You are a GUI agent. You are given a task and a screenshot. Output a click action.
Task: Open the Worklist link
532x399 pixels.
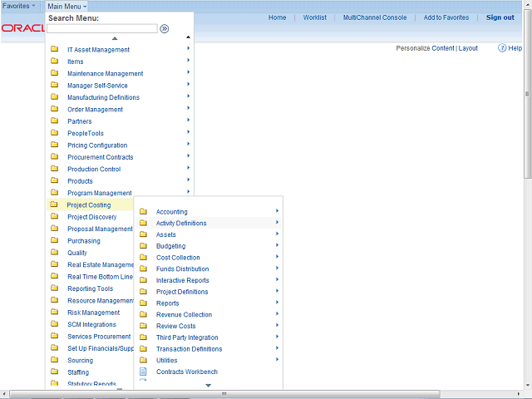point(315,17)
